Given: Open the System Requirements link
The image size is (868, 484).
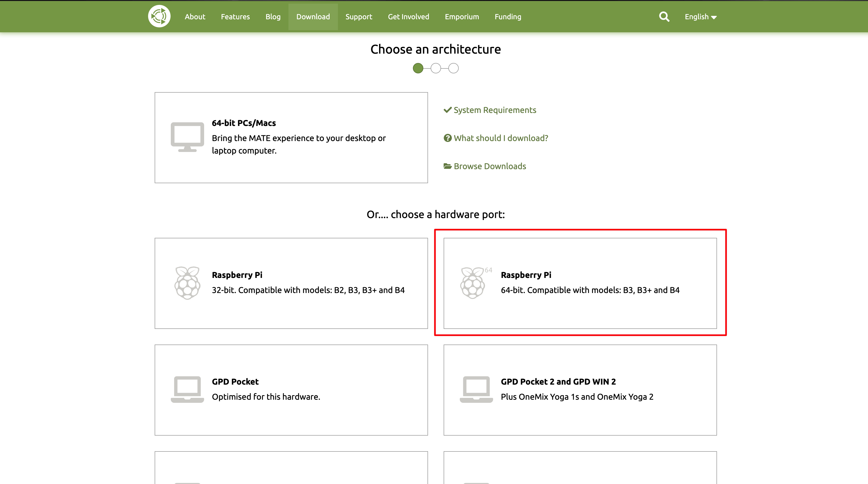Looking at the screenshot, I should point(494,110).
